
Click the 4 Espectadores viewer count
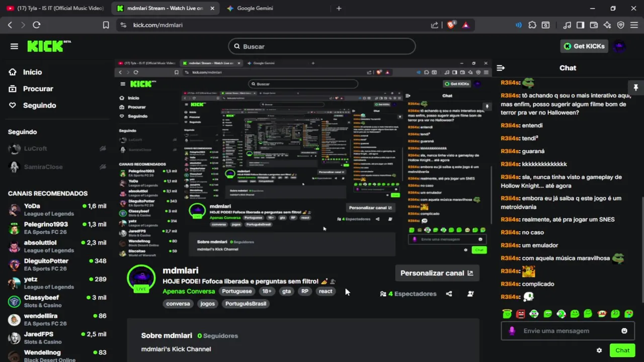click(x=408, y=294)
